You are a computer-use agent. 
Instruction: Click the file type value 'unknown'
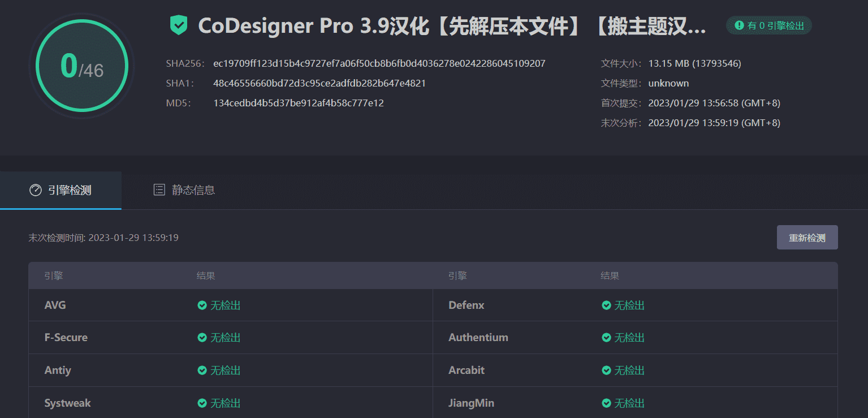(x=668, y=83)
